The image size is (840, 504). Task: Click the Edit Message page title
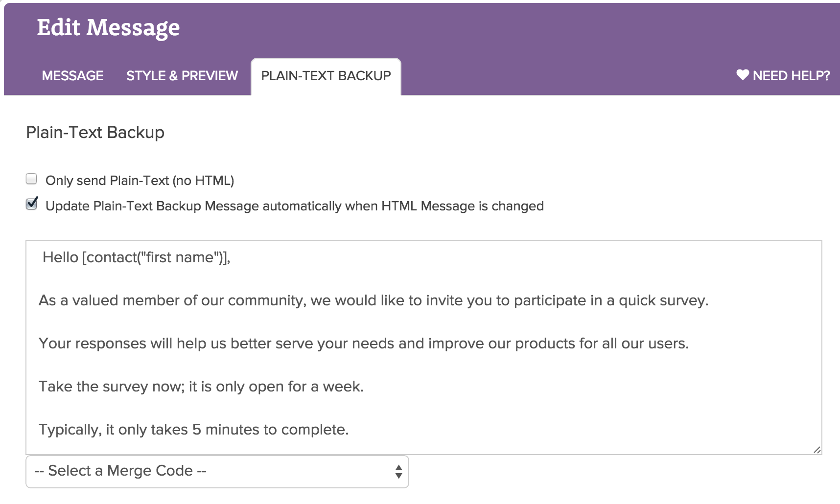pos(108,27)
